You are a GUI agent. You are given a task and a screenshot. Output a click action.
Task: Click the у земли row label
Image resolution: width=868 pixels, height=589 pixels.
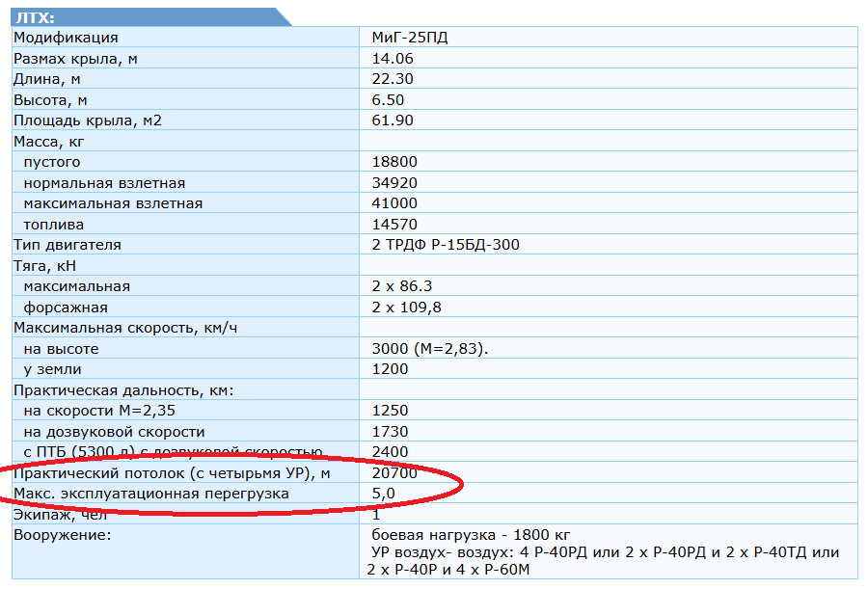(x=53, y=370)
